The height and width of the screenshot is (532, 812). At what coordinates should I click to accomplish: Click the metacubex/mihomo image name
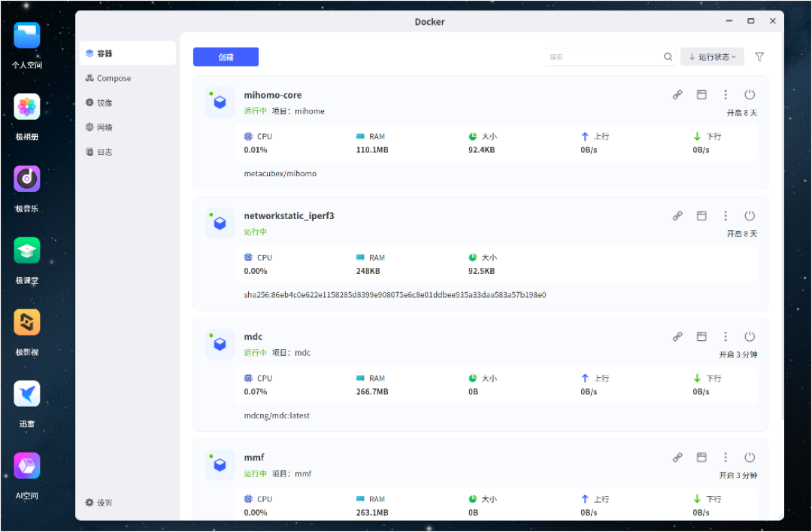tap(280, 174)
